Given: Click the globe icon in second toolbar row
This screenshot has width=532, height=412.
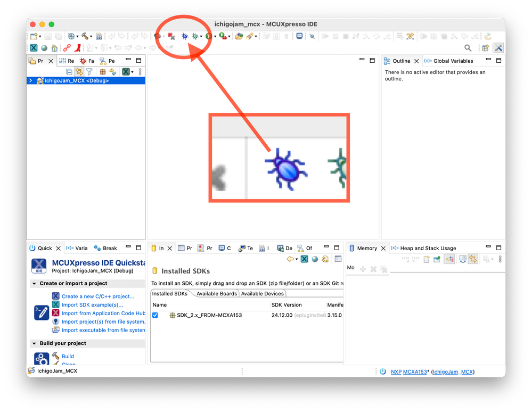Looking at the screenshot, I should coord(44,48).
